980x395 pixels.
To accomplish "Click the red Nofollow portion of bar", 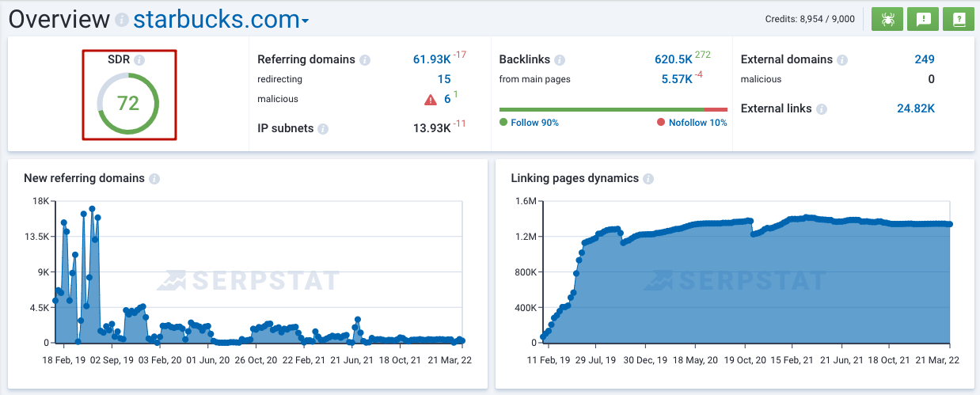I will coord(716,109).
